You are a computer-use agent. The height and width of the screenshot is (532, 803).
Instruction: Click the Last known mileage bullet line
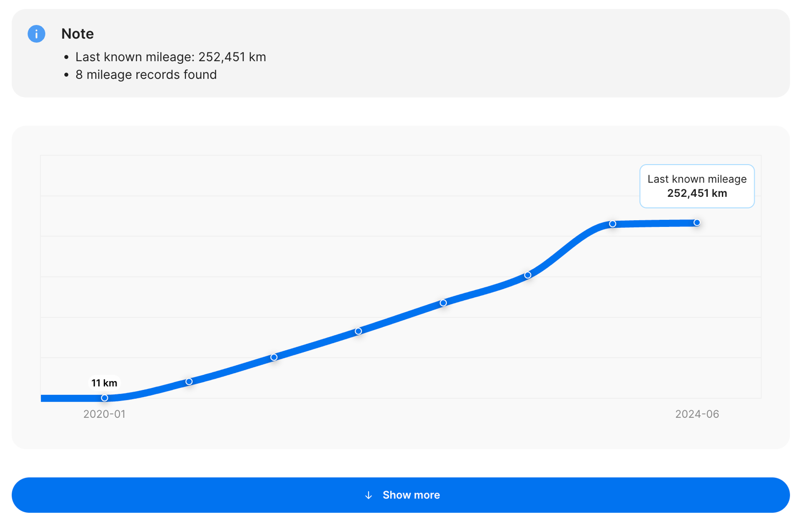170,57
